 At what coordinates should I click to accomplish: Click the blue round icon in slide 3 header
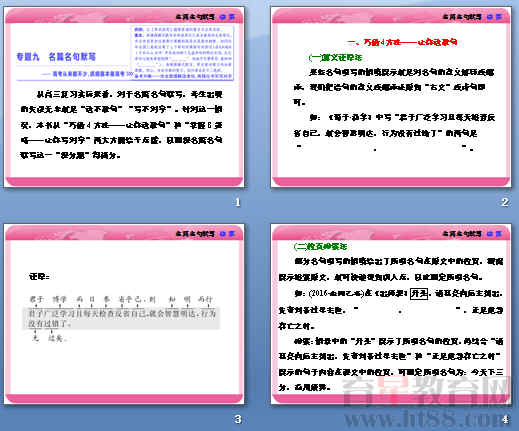[x=223, y=234]
